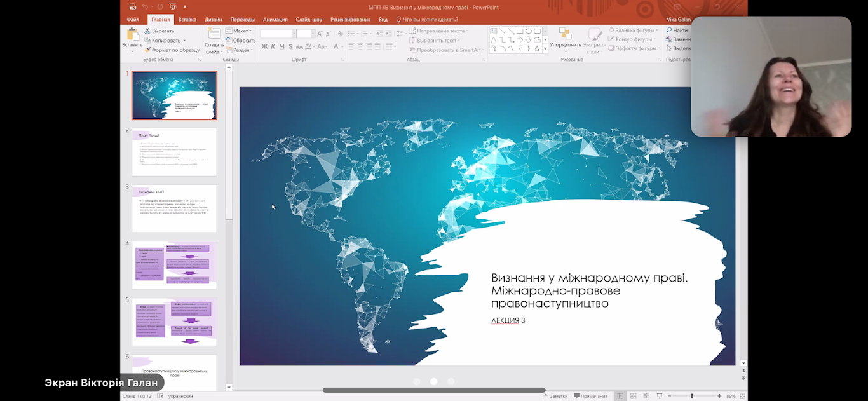
Task: Apply underline with the Ч icon
Action: tap(281, 46)
